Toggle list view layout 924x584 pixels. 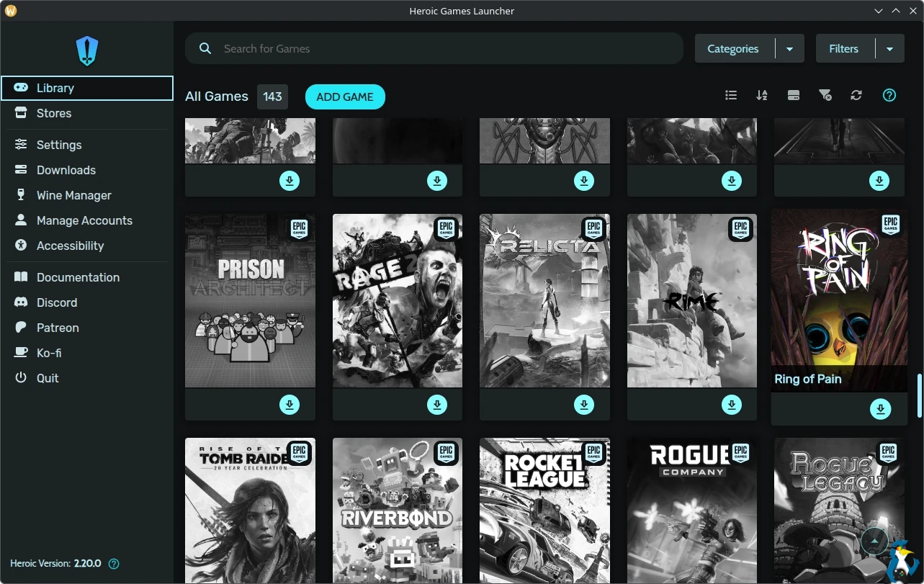point(731,96)
